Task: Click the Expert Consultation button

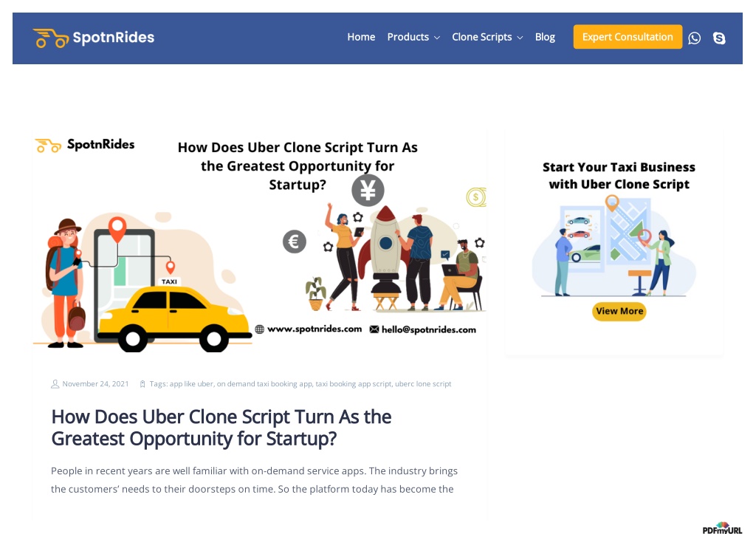Action: tap(628, 37)
